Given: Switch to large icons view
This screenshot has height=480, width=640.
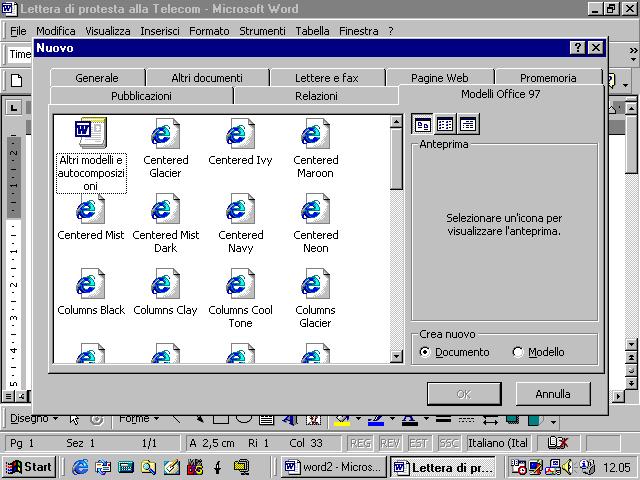Looking at the screenshot, I should click(x=422, y=124).
